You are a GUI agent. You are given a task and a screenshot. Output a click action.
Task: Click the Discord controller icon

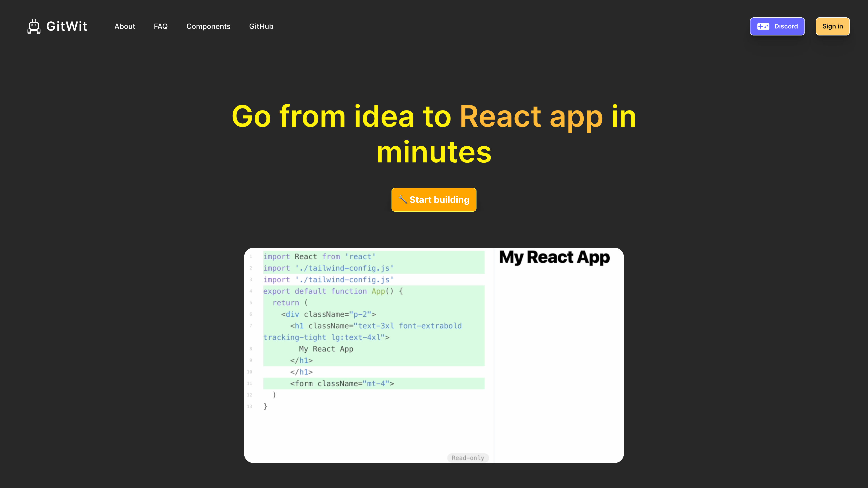(763, 26)
